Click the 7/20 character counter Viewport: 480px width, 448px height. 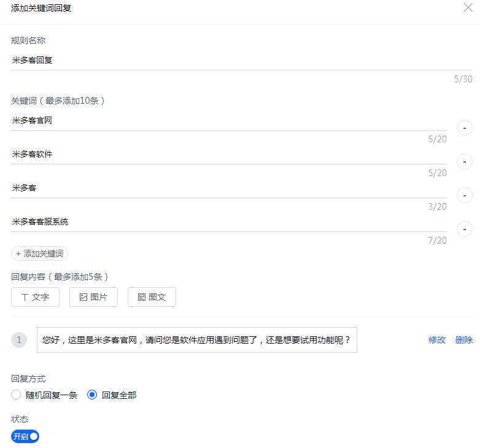point(438,241)
